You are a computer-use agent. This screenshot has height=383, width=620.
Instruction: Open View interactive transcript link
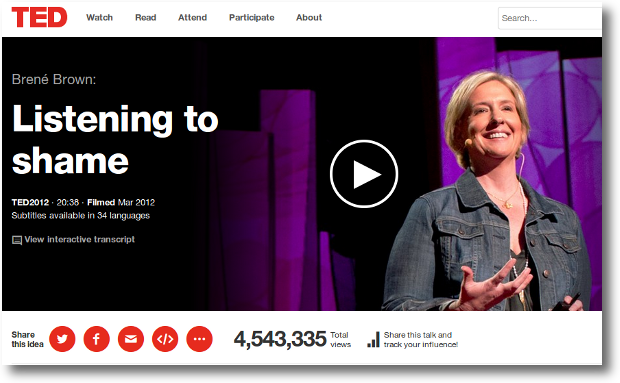pyautogui.click(x=79, y=239)
